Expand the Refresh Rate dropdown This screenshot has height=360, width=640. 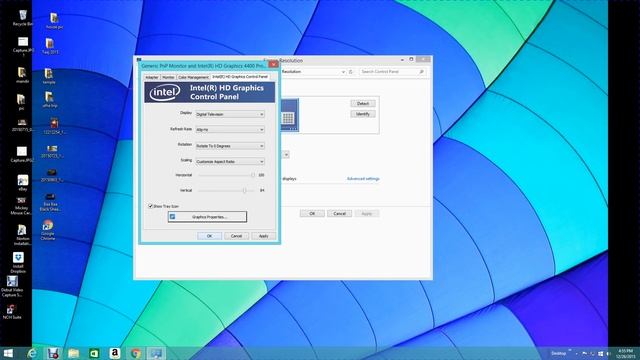[x=262, y=129]
